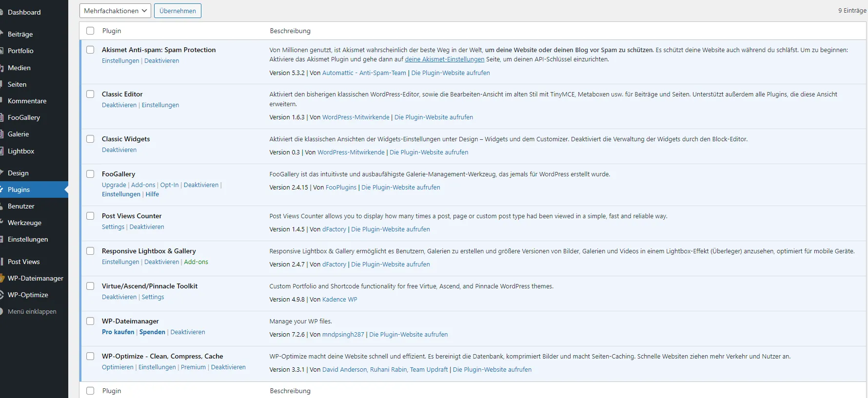Select the Akismet Anti-spam plugin checkbox
The height and width of the screenshot is (398, 868).
coord(90,50)
